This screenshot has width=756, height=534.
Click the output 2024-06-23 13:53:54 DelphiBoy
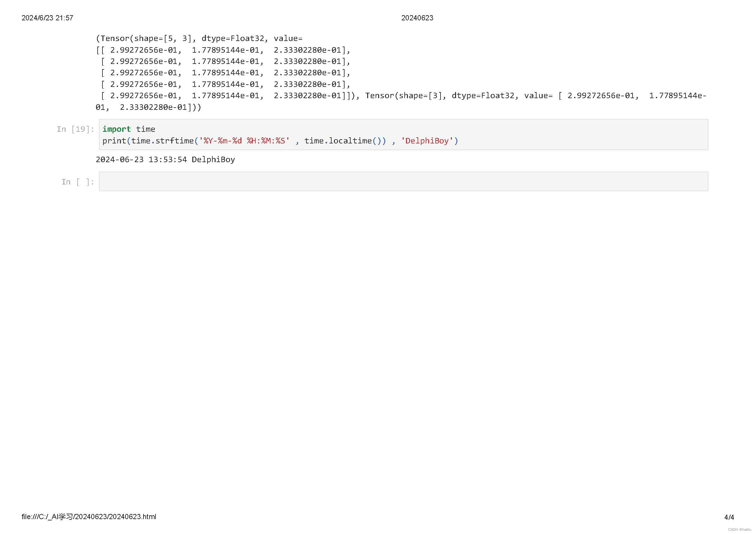point(165,160)
